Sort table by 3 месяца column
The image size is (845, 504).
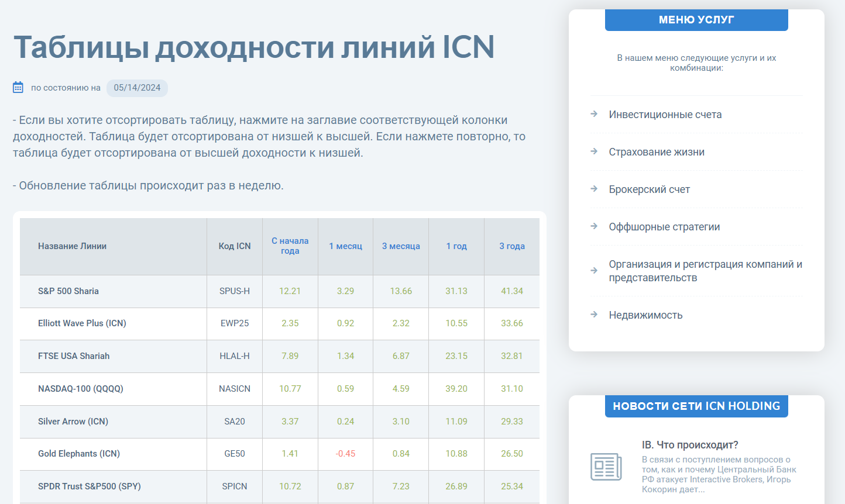coord(401,246)
